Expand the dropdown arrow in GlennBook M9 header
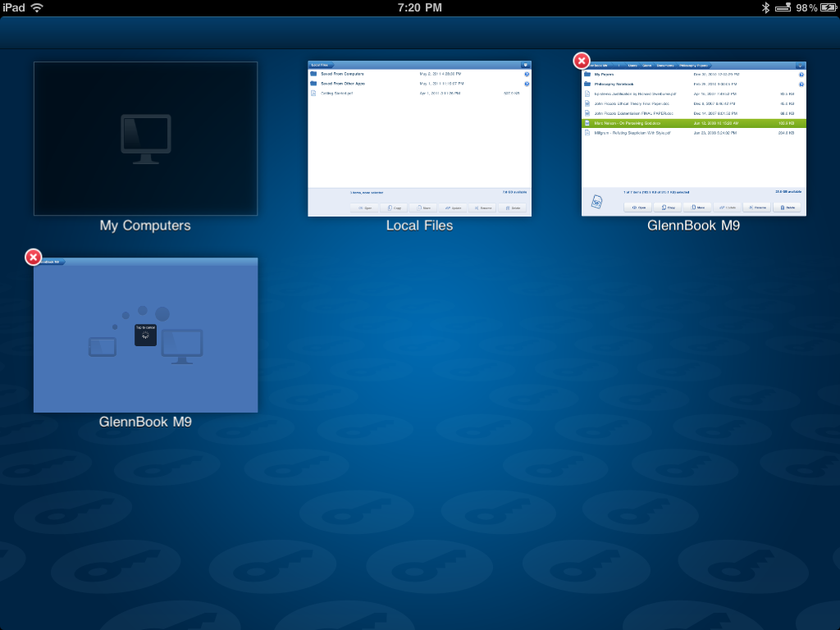840x630 pixels. pyautogui.click(x=799, y=65)
